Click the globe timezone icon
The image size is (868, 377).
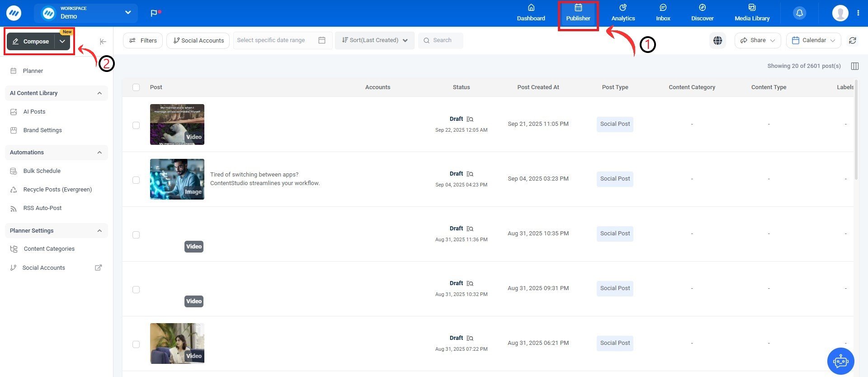pos(717,40)
